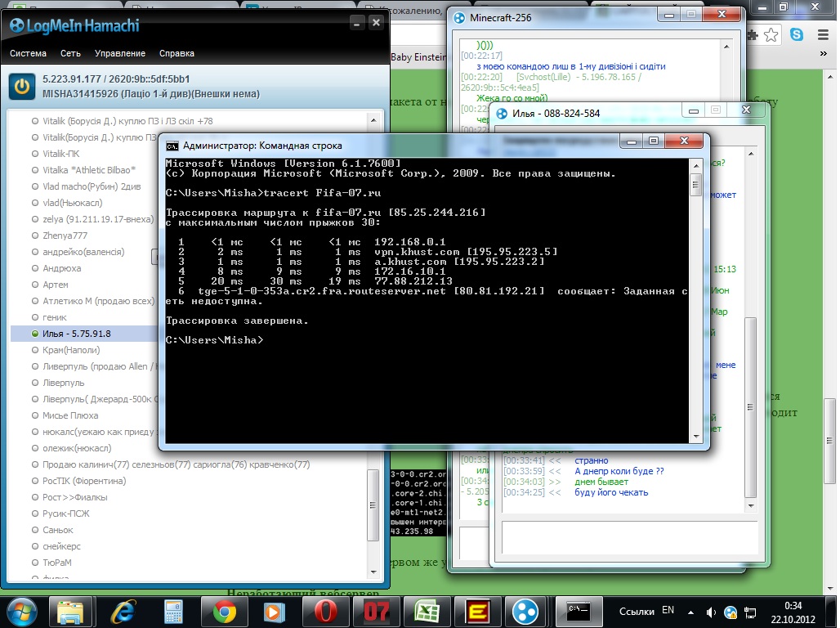Image resolution: width=840 pixels, height=628 pixels.
Task: Open yellow E application on taskbar
Action: pyautogui.click(x=478, y=612)
